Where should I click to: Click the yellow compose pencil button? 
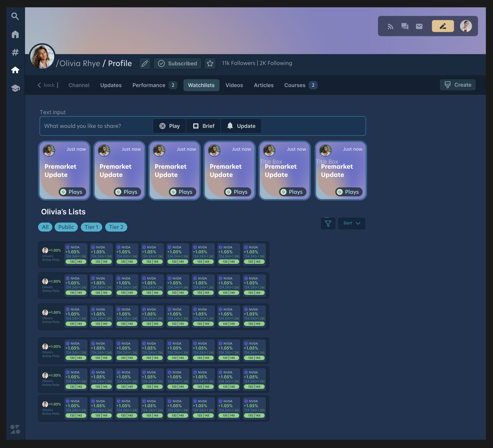(443, 26)
